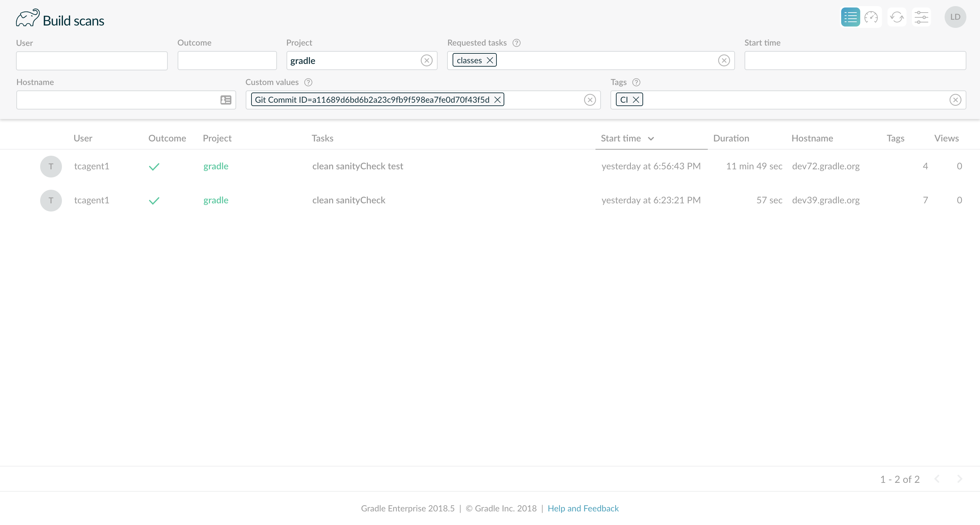Sort by the Project column header

(217, 138)
